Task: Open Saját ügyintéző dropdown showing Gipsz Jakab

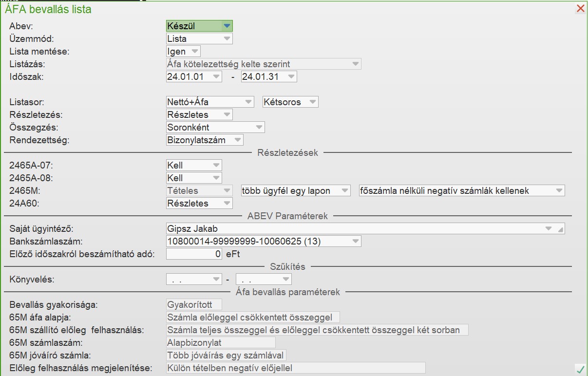Action: point(365,228)
